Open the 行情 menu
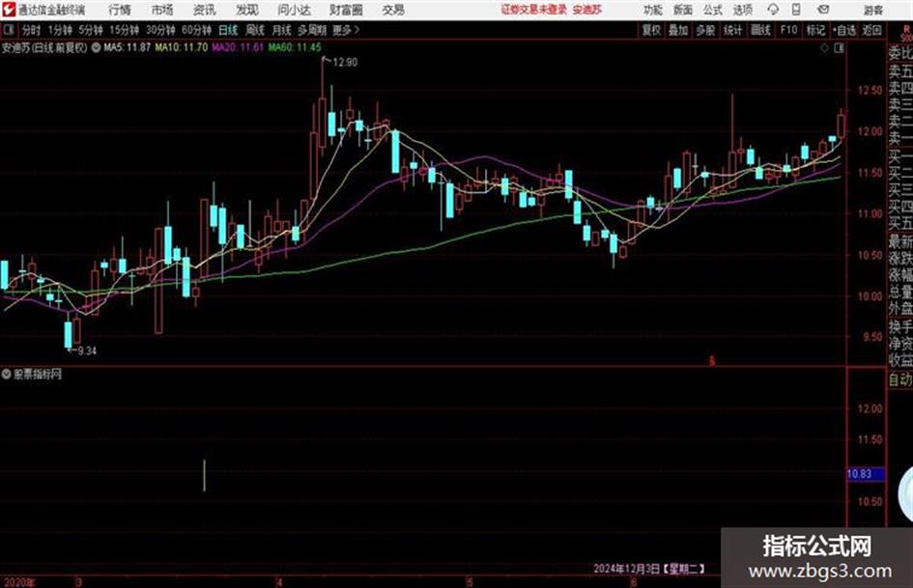The image size is (913, 588). pyautogui.click(x=120, y=10)
